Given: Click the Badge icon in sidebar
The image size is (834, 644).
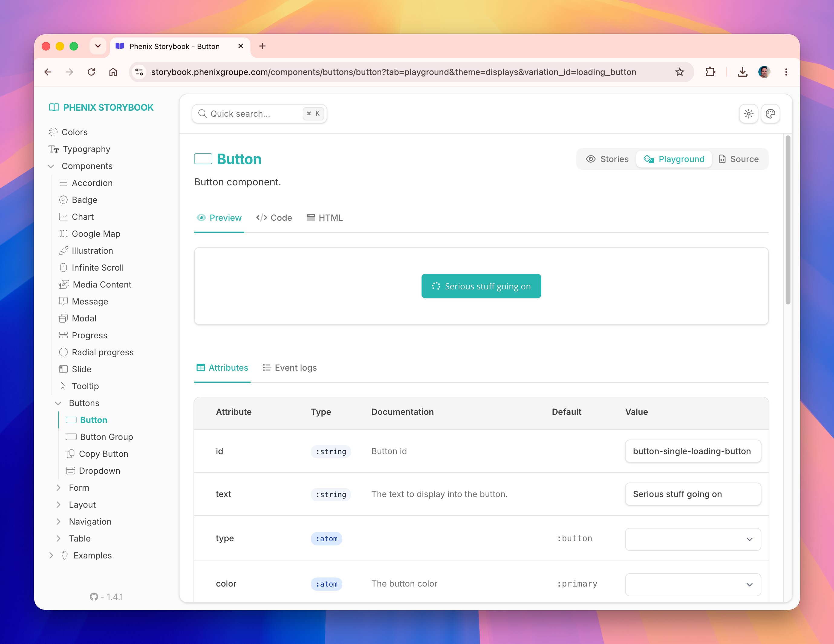Looking at the screenshot, I should click(64, 200).
